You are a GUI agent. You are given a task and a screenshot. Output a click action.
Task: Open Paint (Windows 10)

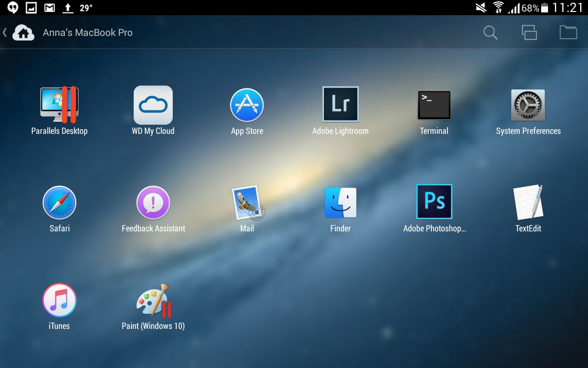pyautogui.click(x=154, y=300)
